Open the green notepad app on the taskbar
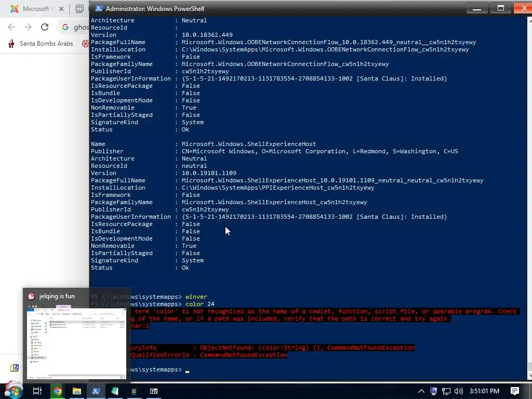The image size is (532, 399). (x=115, y=391)
